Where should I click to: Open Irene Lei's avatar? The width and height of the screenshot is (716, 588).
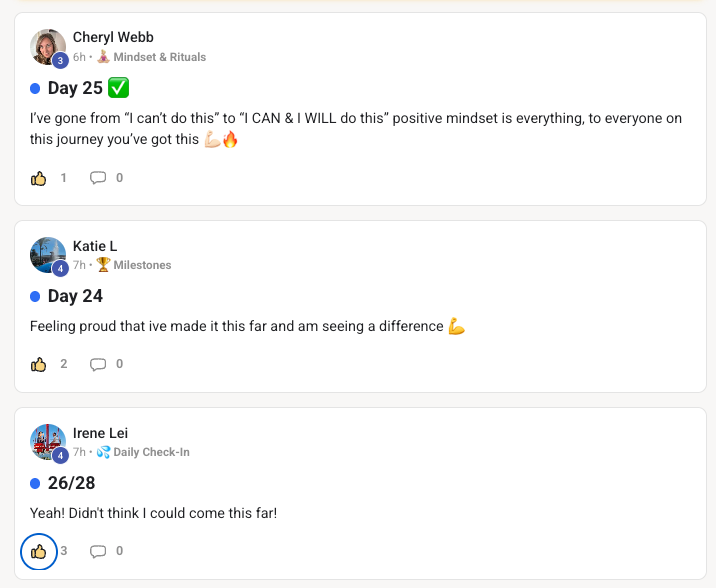[47, 442]
